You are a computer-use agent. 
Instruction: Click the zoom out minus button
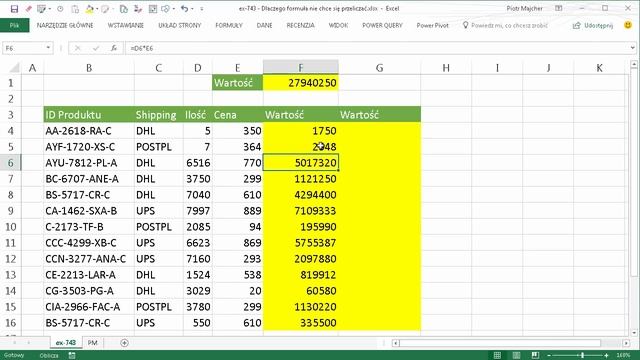pyautogui.click(x=549, y=356)
